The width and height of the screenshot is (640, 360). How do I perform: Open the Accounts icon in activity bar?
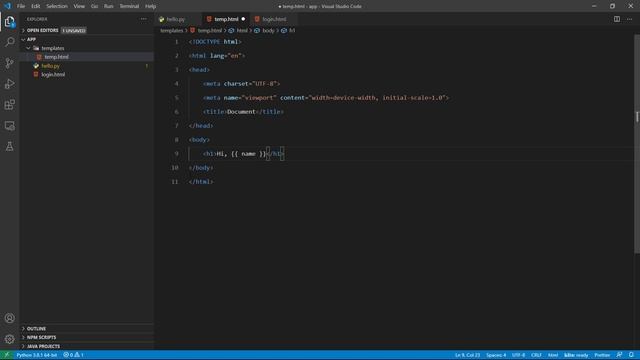[9, 318]
